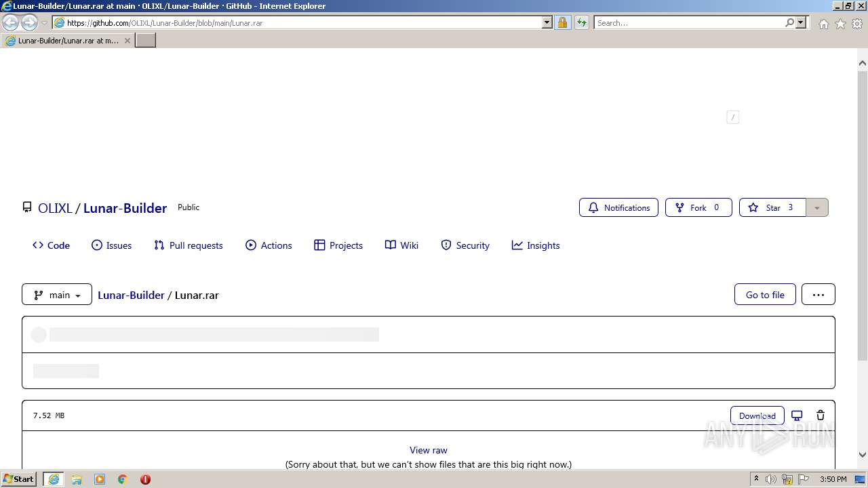The height and width of the screenshot is (488, 868).
Task: Click the network tray icon
Action: point(787,479)
